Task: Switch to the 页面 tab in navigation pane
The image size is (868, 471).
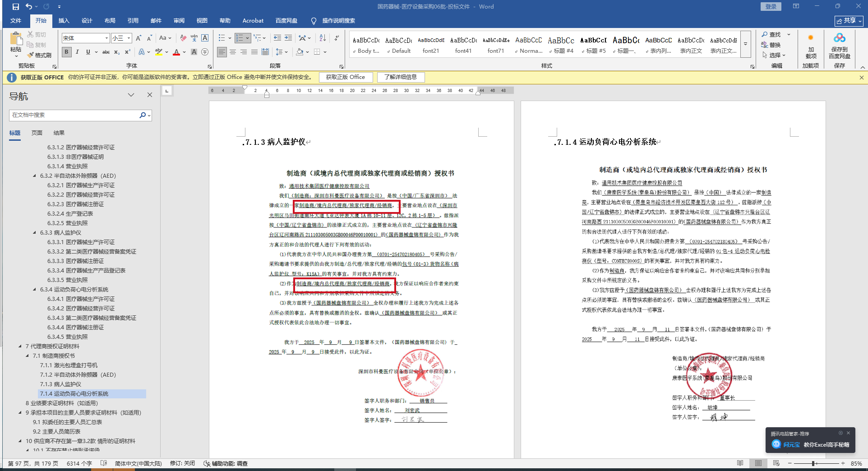Action: point(37,133)
